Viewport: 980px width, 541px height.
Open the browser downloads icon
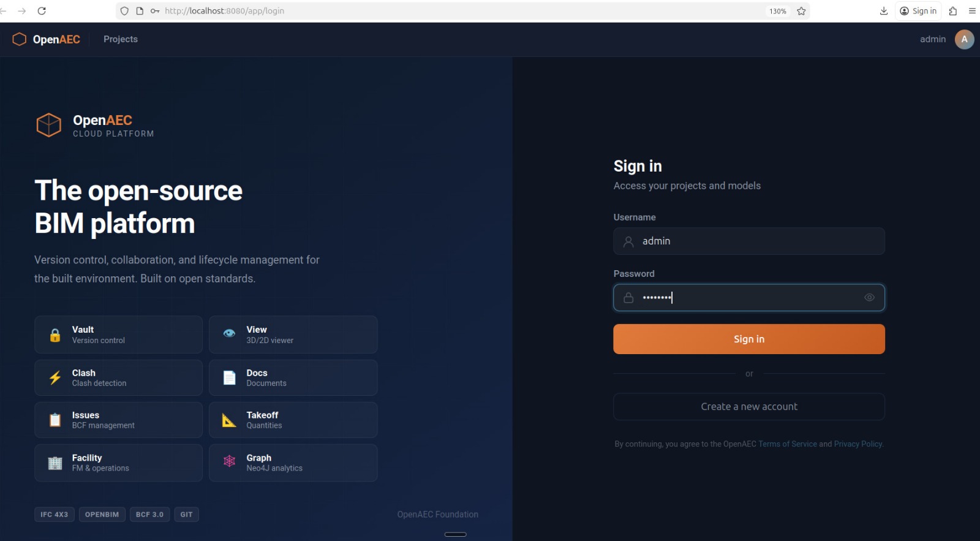[884, 11]
